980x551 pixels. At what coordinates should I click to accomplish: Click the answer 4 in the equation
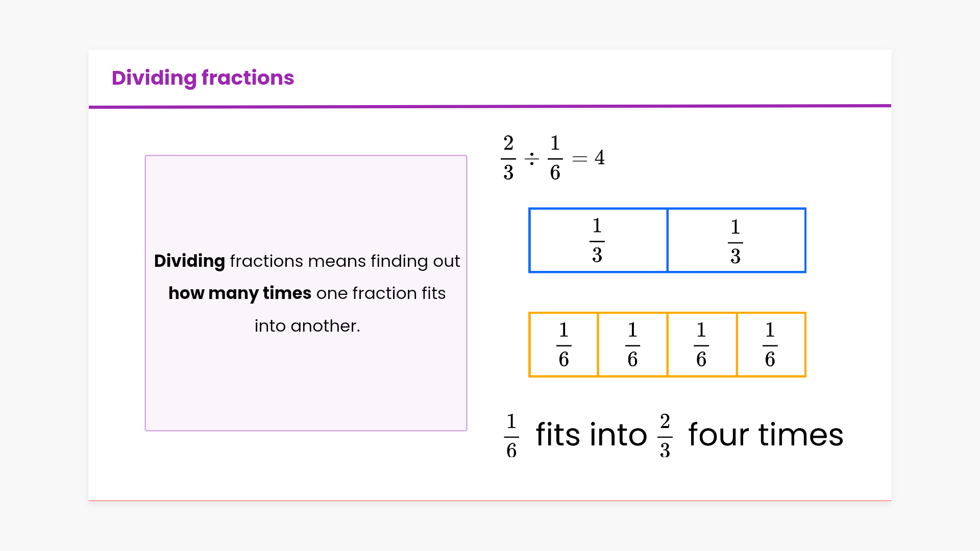click(600, 158)
